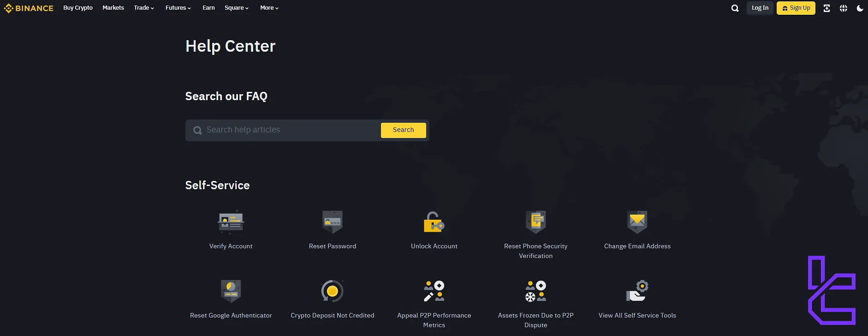
Task: Open the language globe icon
Action: (x=843, y=8)
